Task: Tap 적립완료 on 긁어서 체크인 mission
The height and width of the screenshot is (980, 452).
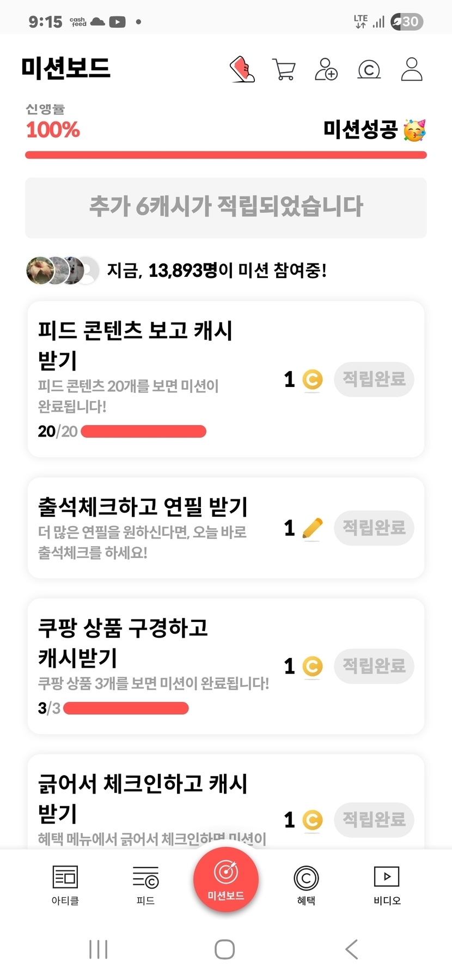Action: coord(374,820)
